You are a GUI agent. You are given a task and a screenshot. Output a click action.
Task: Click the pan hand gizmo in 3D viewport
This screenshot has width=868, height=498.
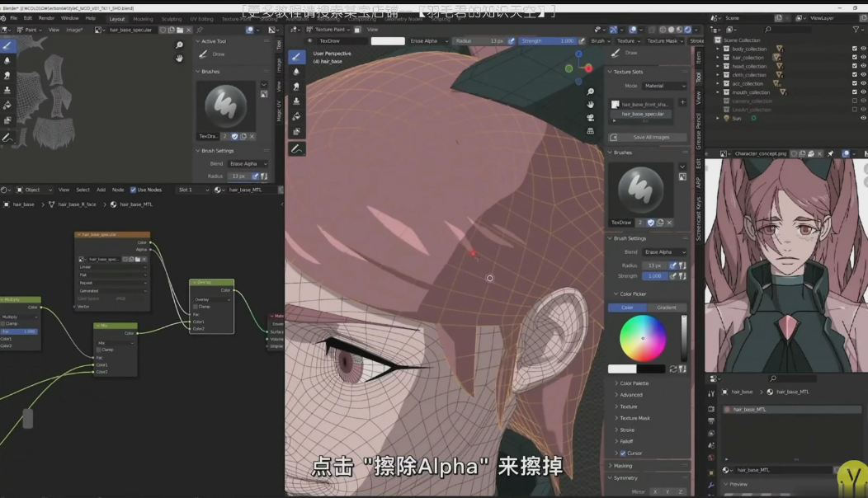coord(591,105)
